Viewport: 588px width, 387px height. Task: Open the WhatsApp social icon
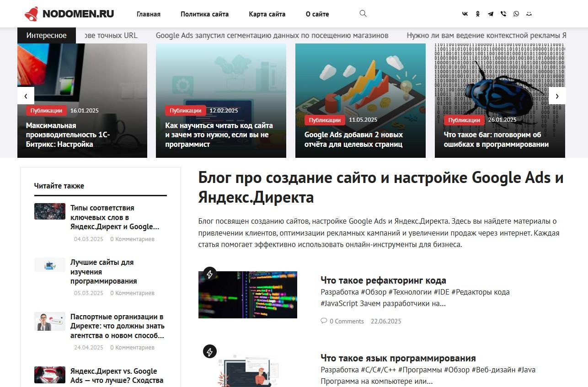[516, 14]
